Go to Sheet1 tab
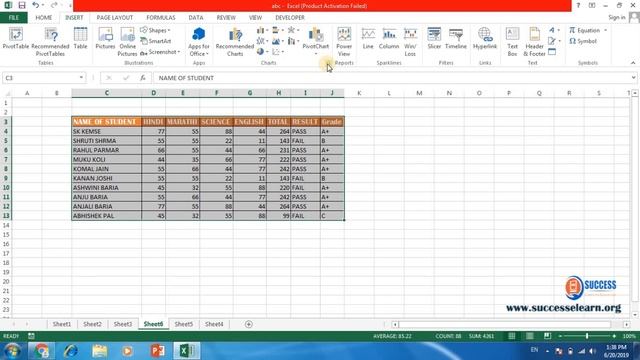The image size is (640, 360). (x=62, y=324)
